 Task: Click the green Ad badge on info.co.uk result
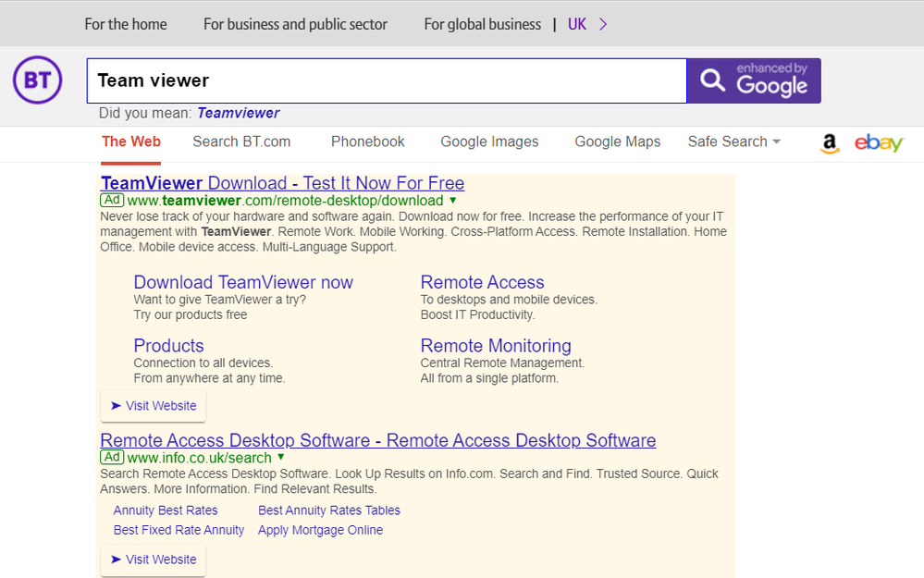point(112,457)
